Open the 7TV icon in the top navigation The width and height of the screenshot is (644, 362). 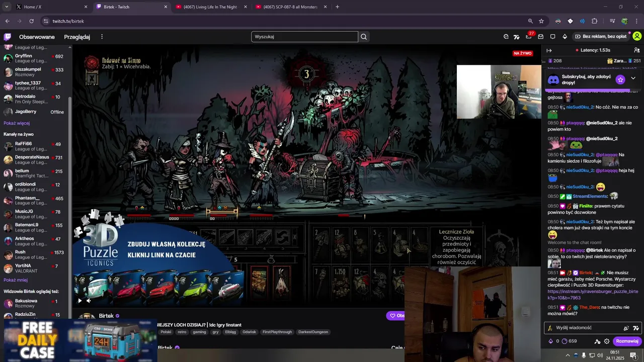click(x=517, y=37)
